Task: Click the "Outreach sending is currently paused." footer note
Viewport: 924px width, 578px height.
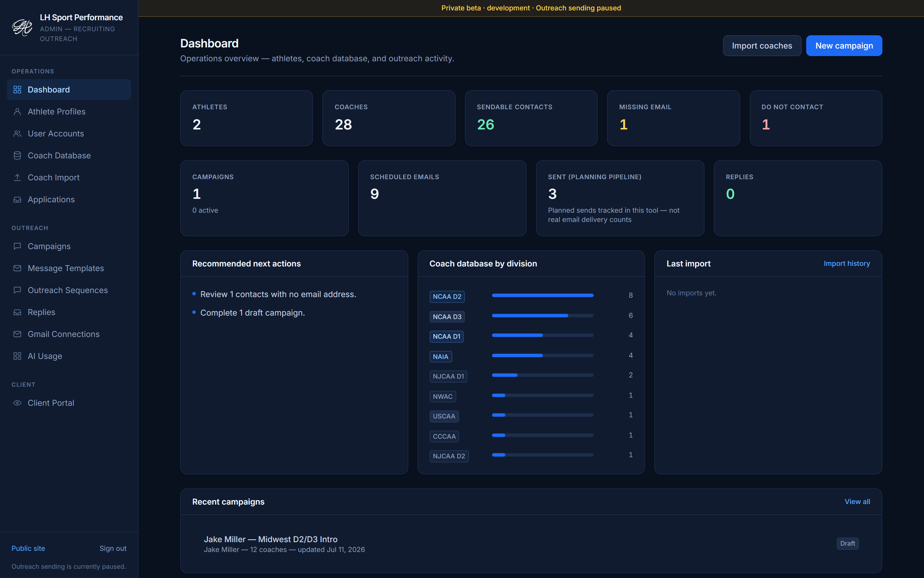Action: tap(69, 566)
